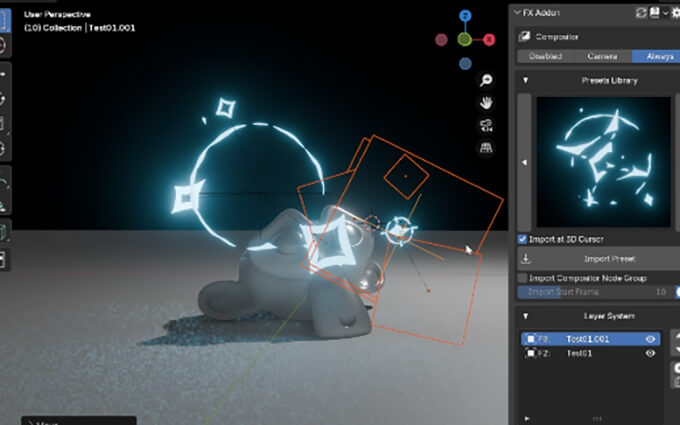Select the Test01.001 layer row
This screenshot has height=425, width=680.
[591, 339]
